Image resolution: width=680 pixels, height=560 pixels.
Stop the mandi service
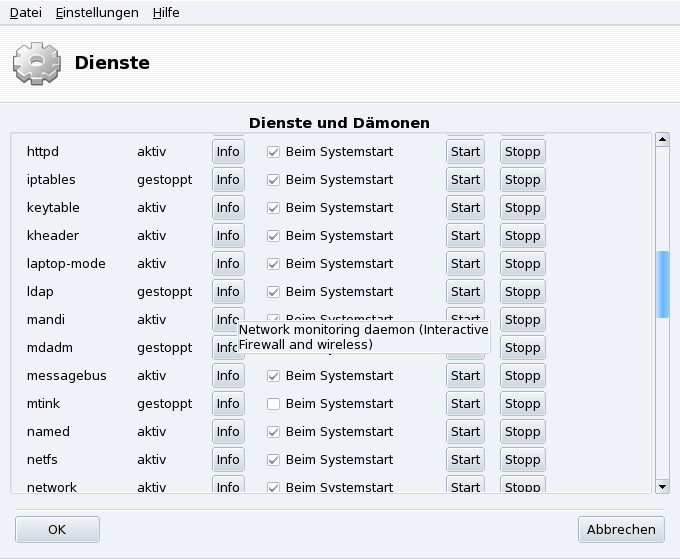[x=523, y=320]
